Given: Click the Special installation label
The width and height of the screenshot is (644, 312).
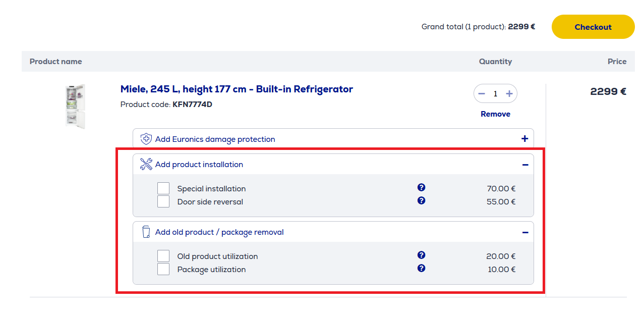Looking at the screenshot, I should pos(211,189).
